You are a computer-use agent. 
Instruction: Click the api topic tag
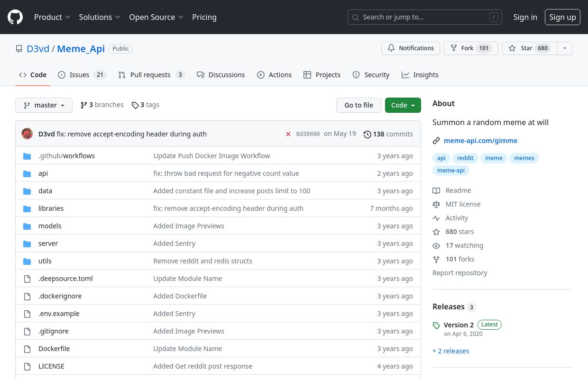point(441,158)
